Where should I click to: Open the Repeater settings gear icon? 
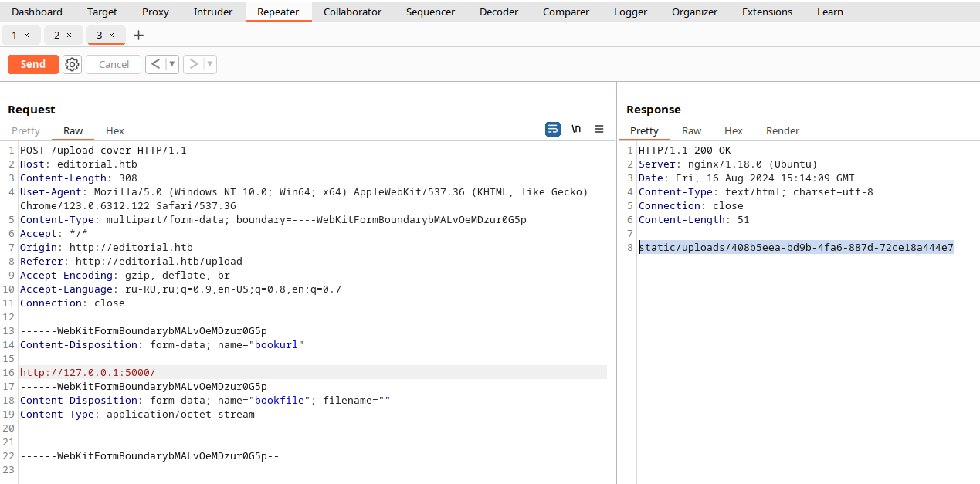click(72, 65)
